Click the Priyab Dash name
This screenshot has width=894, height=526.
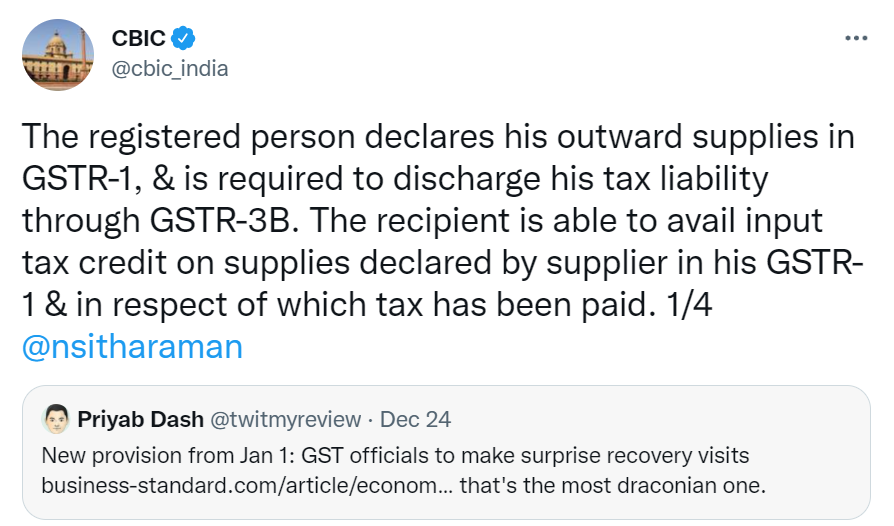click(140, 416)
